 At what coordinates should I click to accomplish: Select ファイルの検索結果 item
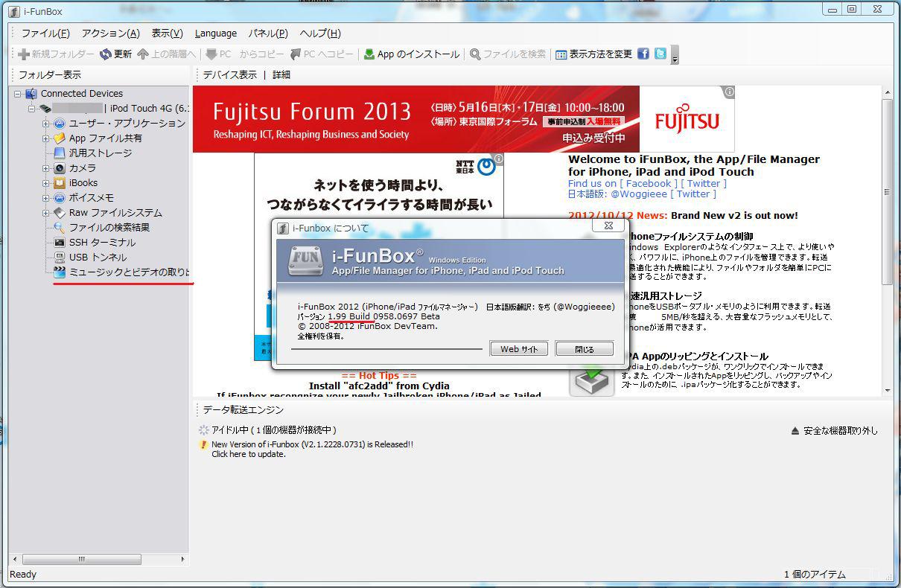109,228
